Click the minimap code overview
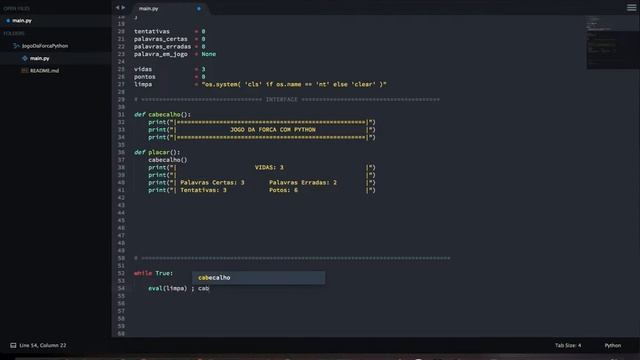Image resolution: width=640 pixels, height=360 pixels. pyautogui.click(x=613, y=42)
